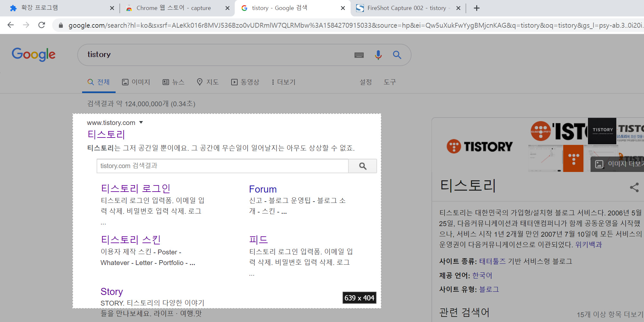Click 15개 이상 항목 더보기 link
This screenshot has width=644, height=322.
click(610, 314)
